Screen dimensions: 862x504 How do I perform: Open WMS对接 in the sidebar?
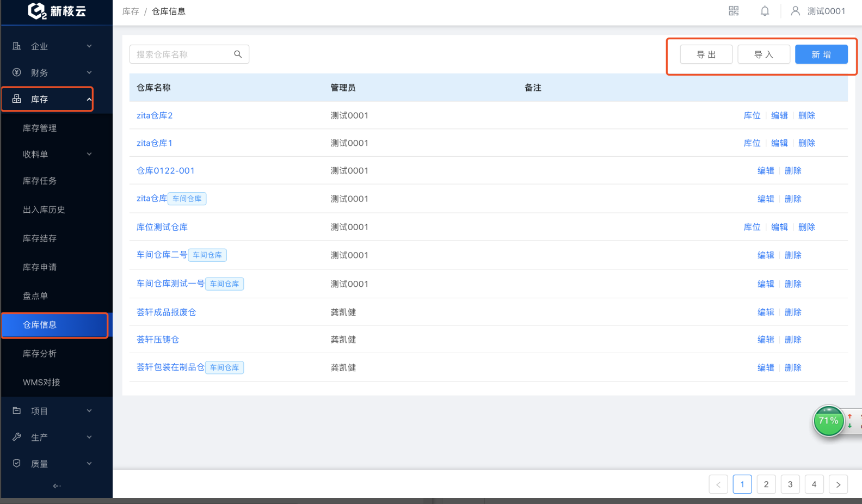coord(41,383)
